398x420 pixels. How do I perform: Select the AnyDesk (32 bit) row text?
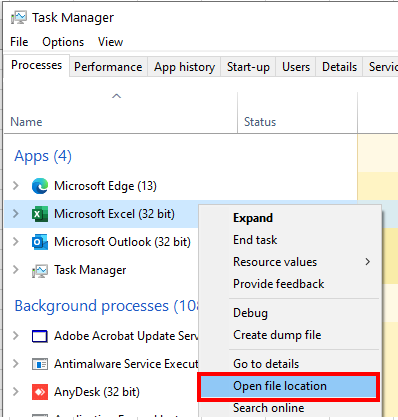tap(97, 392)
